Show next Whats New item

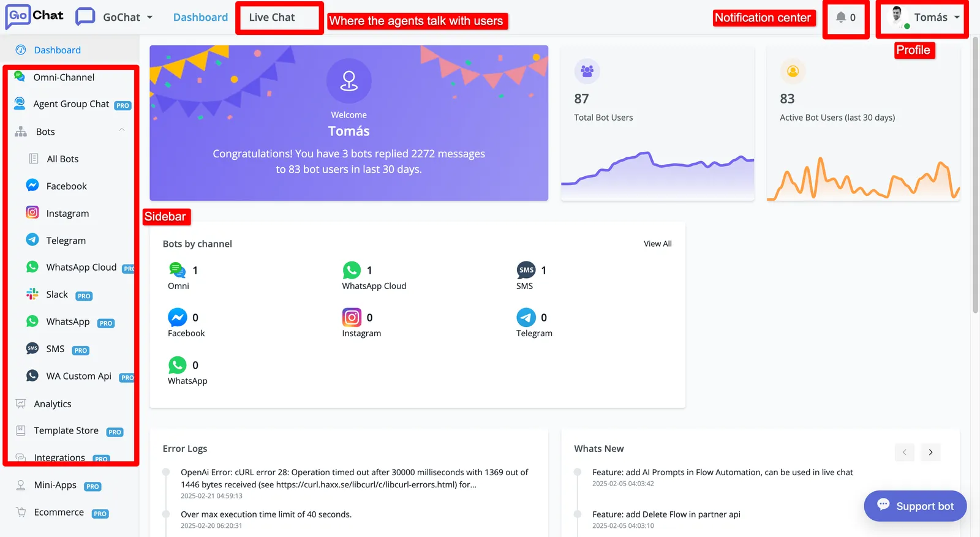930,453
